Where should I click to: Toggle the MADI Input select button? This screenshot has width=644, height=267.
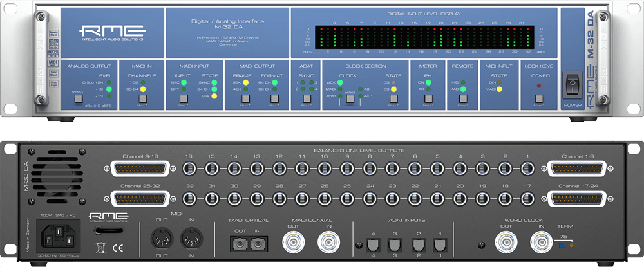pos(184,98)
